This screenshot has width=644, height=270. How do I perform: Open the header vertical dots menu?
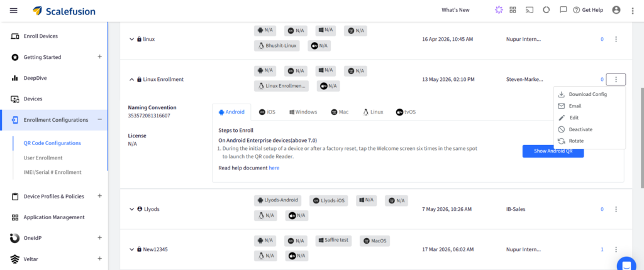point(633,11)
